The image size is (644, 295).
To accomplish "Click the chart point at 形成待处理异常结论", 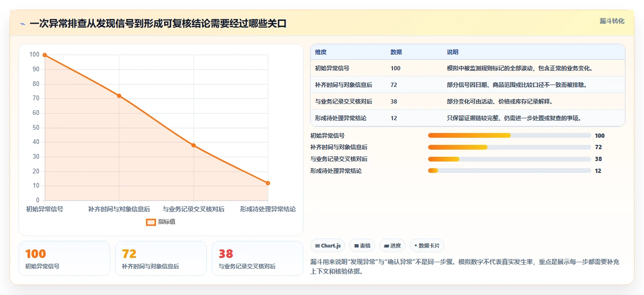I will click(x=268, y=183).
